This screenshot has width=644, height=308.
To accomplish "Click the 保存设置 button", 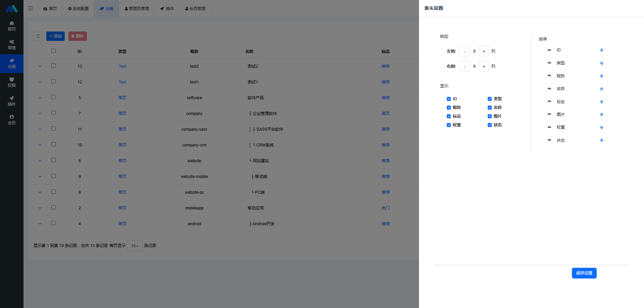I will [584, 273].
